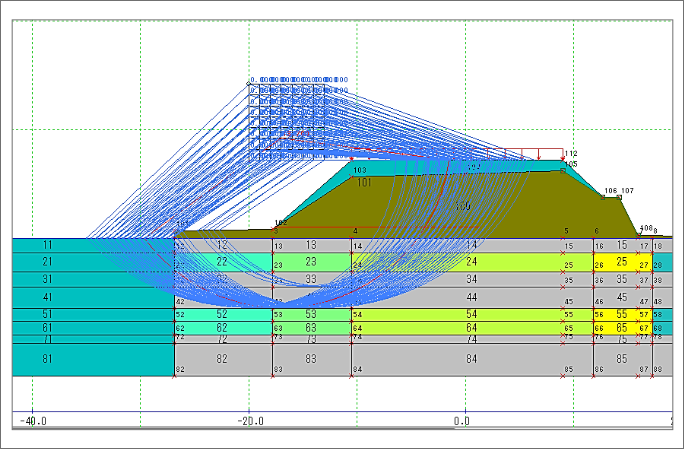Image resolution: width=684 pixels, height=449 pixels.
Task: Click node label 103 at the embankment crest
Action: click(360, 170)
